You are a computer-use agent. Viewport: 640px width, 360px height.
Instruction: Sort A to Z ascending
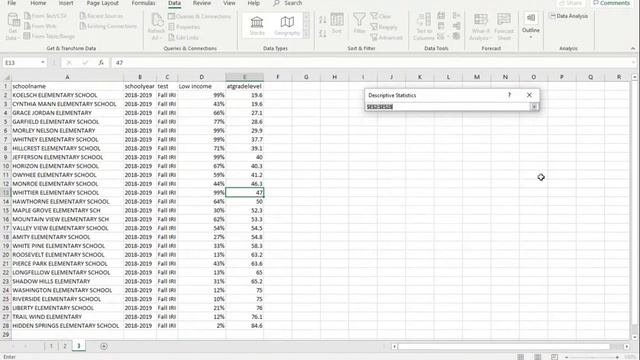click(322, 20)
